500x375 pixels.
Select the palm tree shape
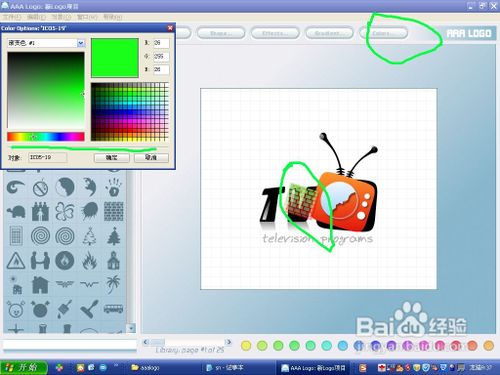(113, 284)
